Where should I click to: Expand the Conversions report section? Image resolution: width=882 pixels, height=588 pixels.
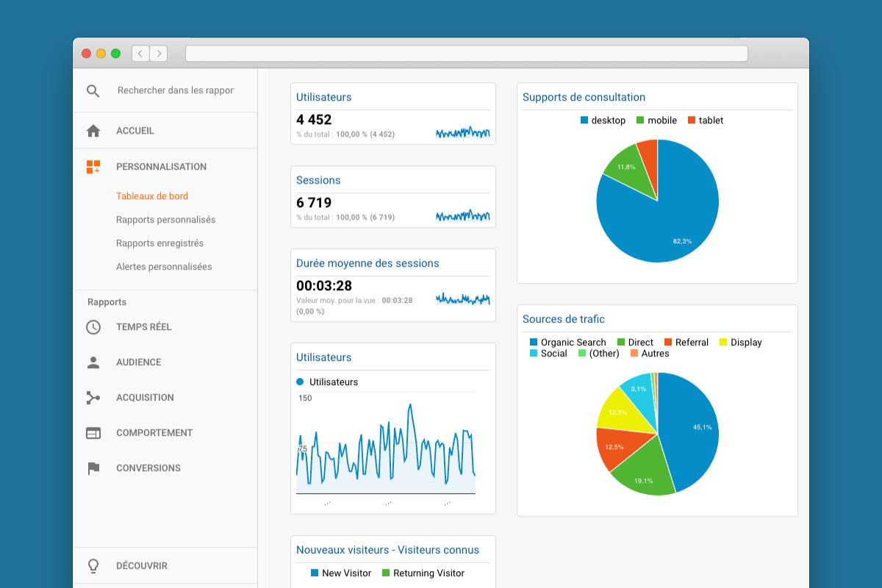[x=148, y=467]
